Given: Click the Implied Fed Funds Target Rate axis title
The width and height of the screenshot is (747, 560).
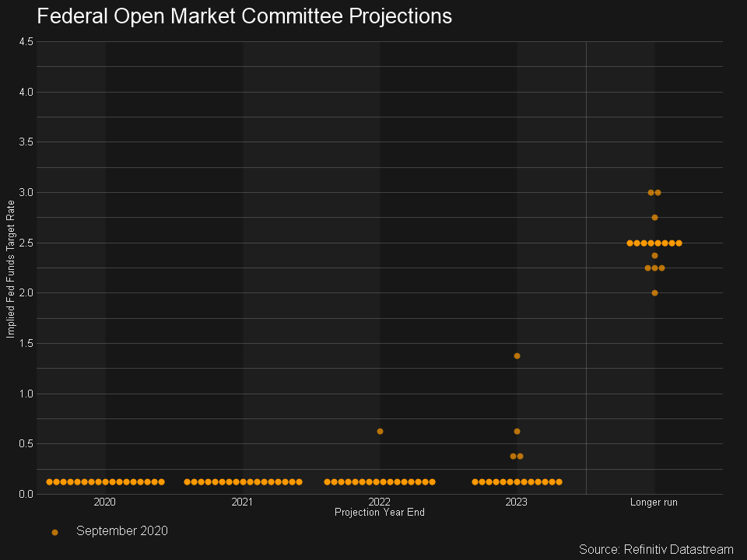Looking at the screenshot, I should [x=11, y=268].
